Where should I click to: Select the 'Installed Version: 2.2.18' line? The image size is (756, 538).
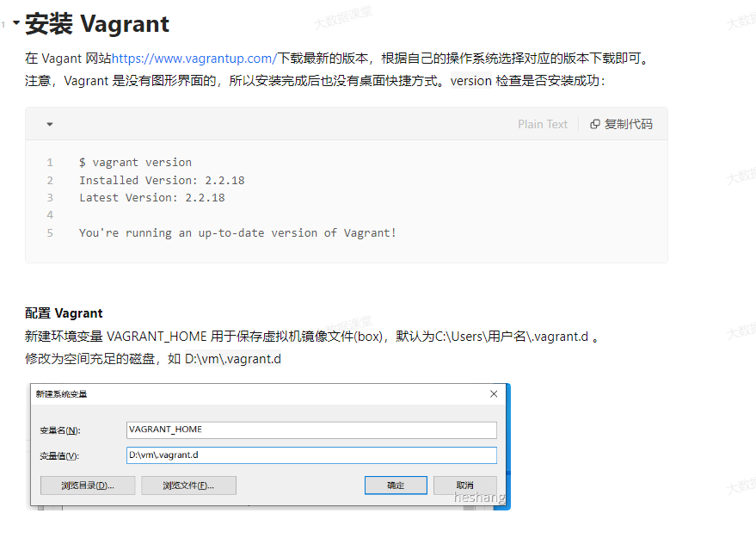tap(162, 180)
